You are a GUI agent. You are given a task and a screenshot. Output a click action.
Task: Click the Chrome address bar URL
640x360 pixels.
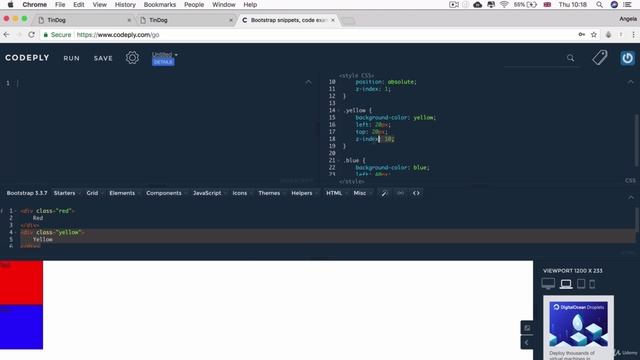pos(118,35)
